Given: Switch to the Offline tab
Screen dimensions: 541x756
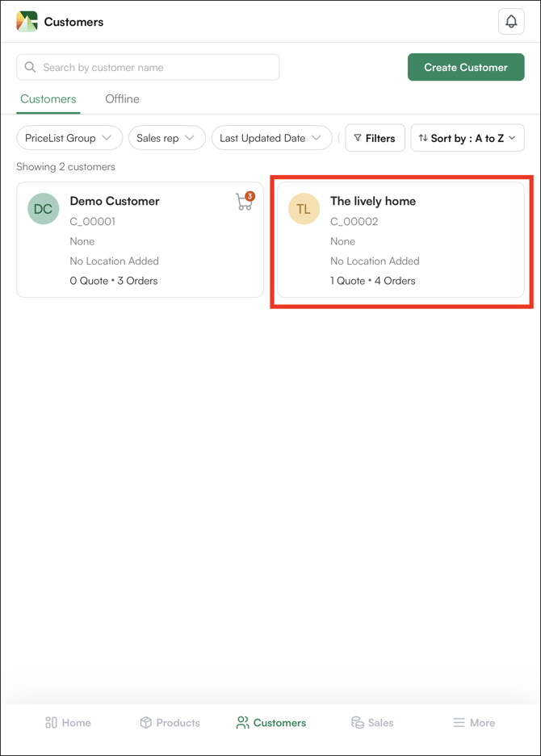Looking at the screenshot, I should tap(122, 98).
